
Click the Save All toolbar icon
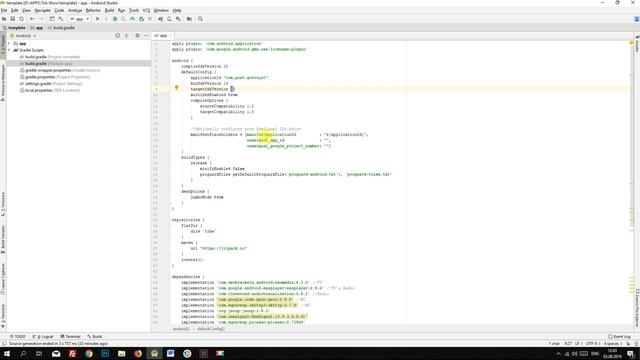click(x=13, y=19)
